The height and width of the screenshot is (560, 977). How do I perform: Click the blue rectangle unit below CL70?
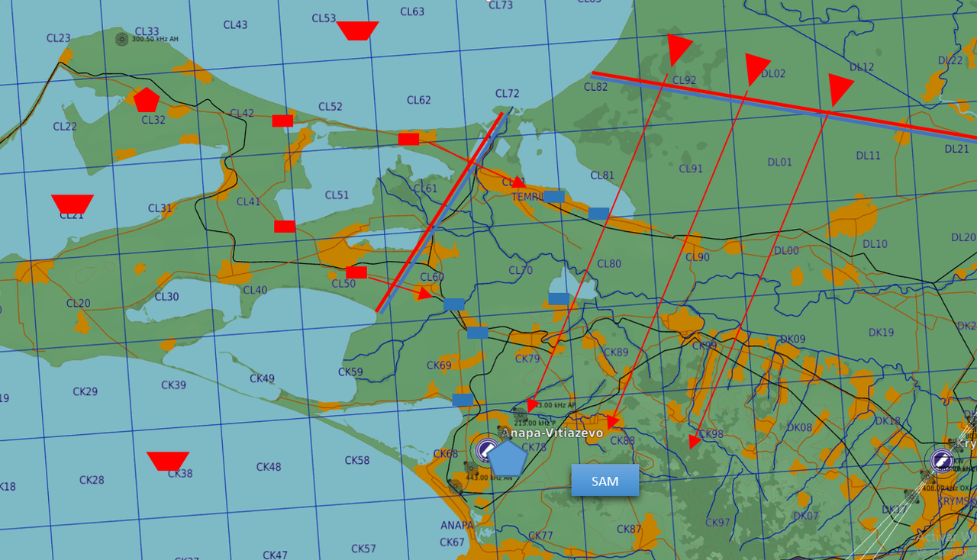(x=559, y=298)
